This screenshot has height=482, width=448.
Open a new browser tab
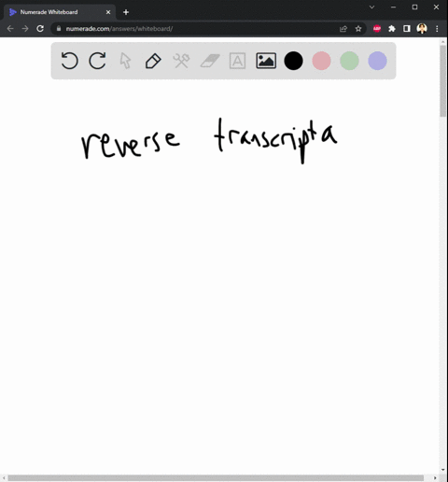pos(126,12)
